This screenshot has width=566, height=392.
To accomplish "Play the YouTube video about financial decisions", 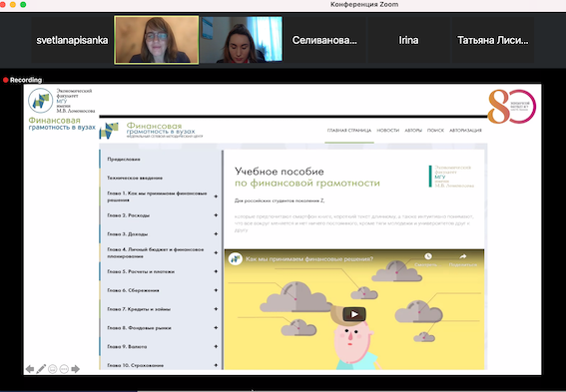I will click(x=354, y=314).
